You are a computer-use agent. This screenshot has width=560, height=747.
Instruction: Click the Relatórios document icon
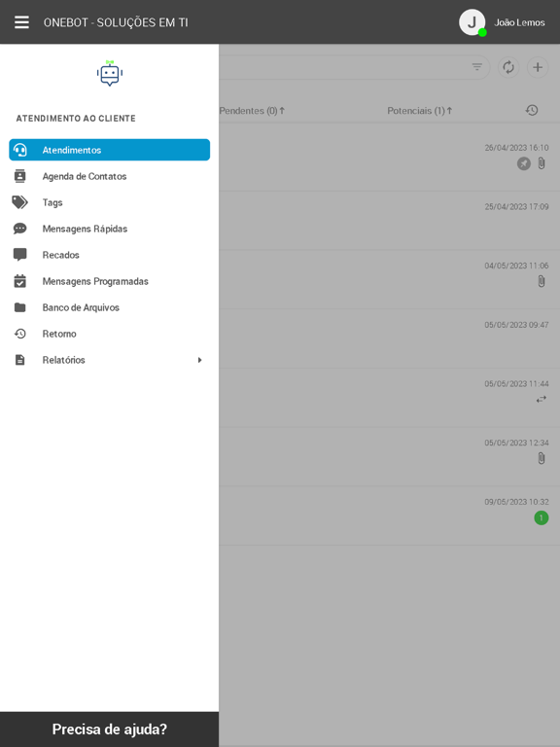(20, 360)
